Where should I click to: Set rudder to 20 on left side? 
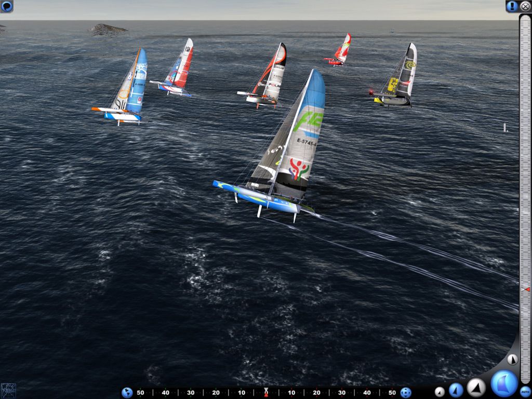[x=216, y=393]
